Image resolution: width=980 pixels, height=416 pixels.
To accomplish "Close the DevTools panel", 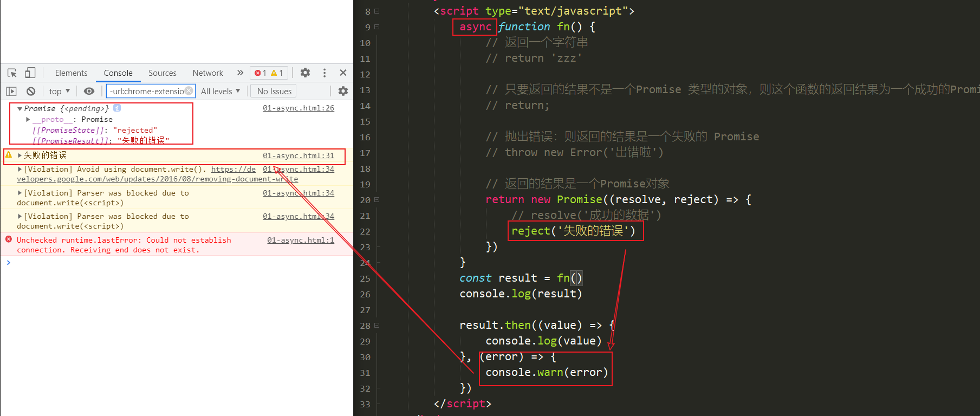I will pos(343,73).
